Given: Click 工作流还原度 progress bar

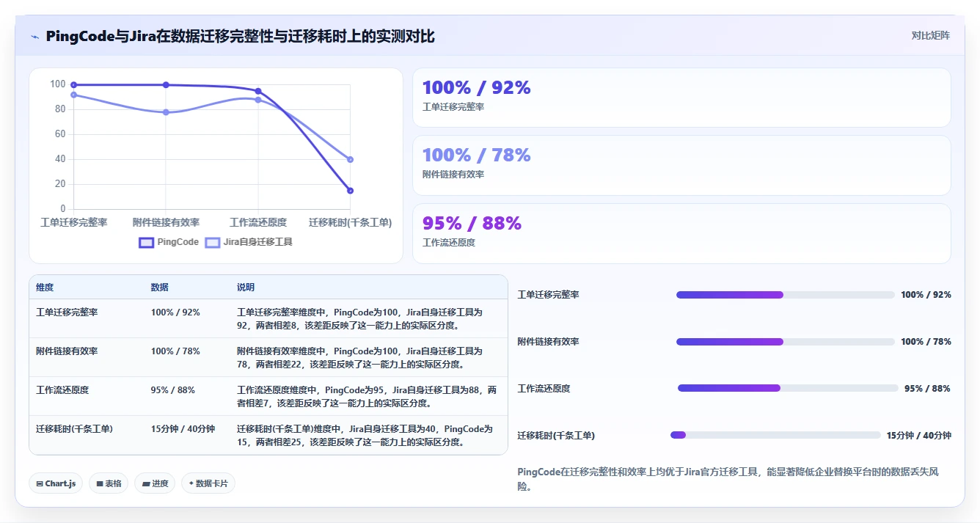Looking at the screenshot, I should coord(787,388).
